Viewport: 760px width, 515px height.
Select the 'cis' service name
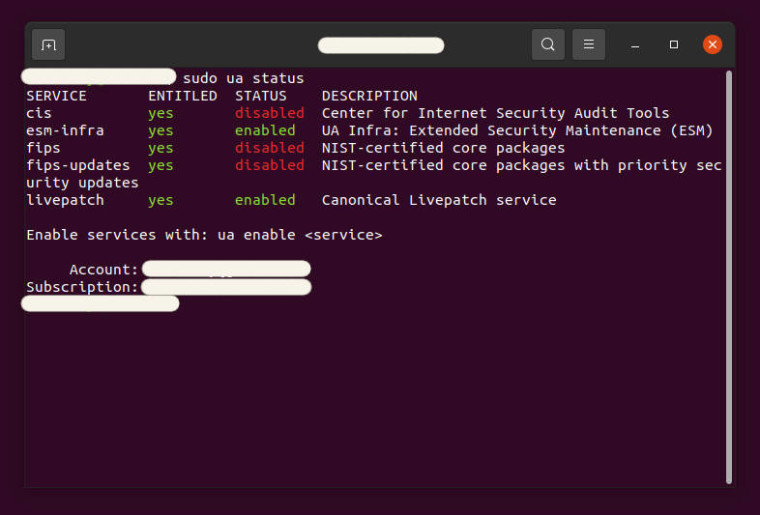pos(39,113)
